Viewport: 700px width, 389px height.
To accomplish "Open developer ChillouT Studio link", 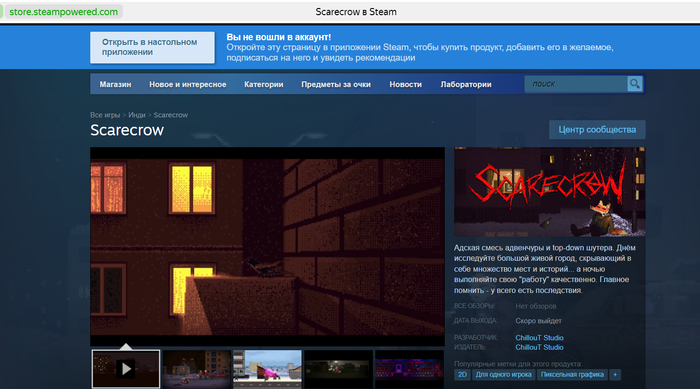I will tap(539, 338).
